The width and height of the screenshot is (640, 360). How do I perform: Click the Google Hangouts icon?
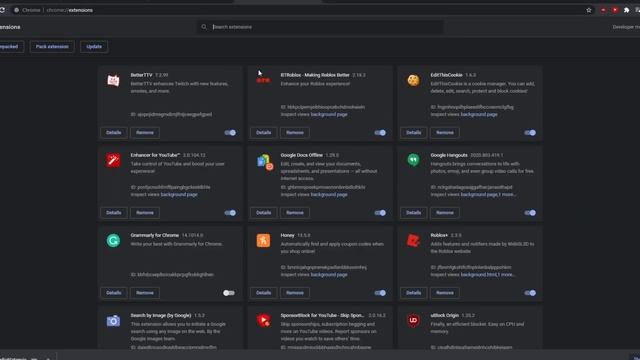pos(413,160)
